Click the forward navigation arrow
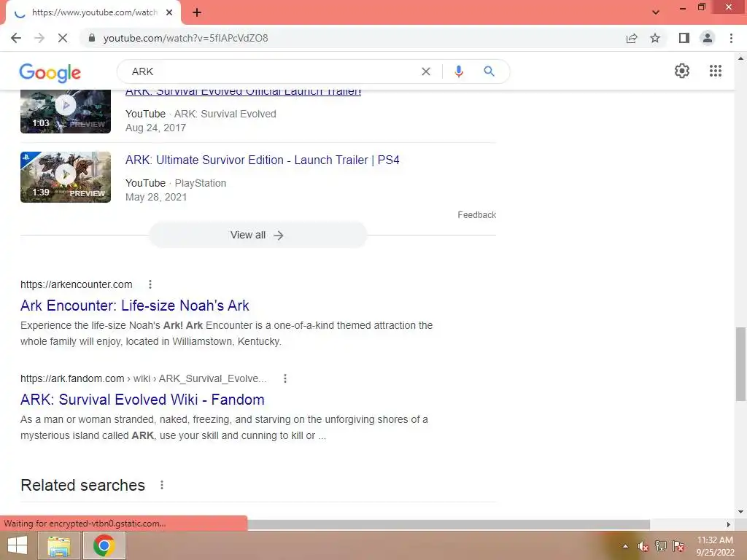 point(39,38)
